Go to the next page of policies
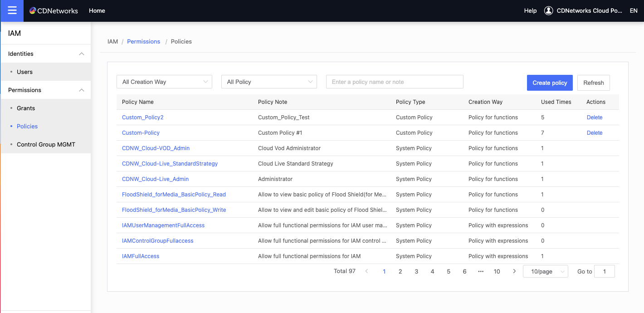This screenshot has width=644, height=313. [514, 271]
